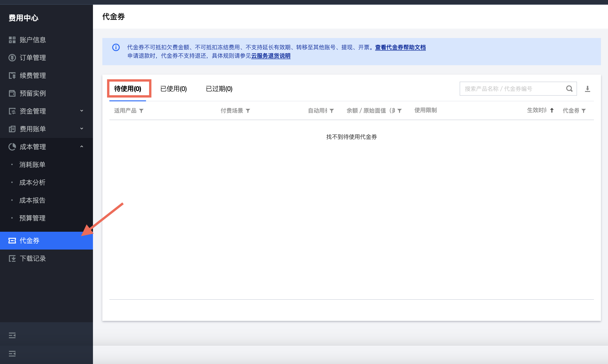Open 订单管理 in sidebar
The width and height of the screenshot is (608, 364).
[x=33, y=58]
